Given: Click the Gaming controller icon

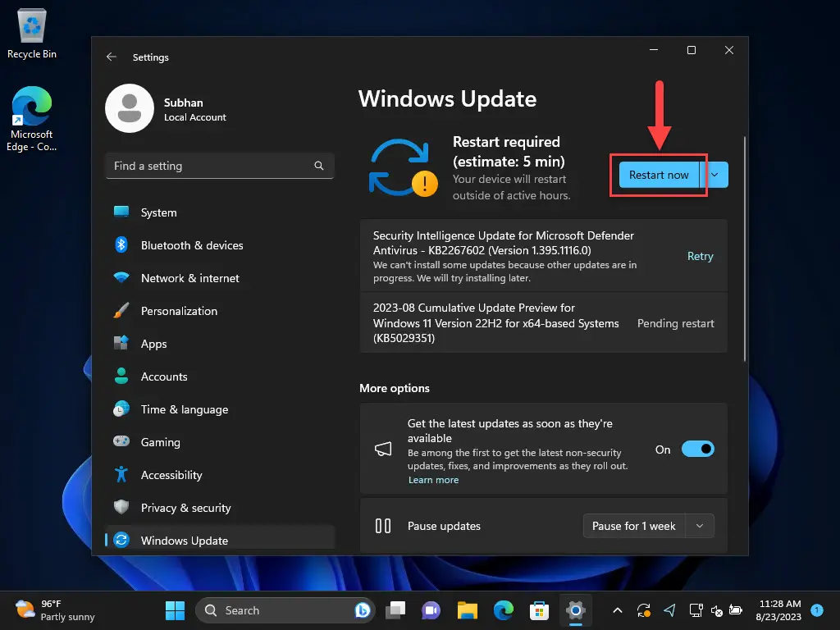Looking at the screenshot, I should coord(121,441).
